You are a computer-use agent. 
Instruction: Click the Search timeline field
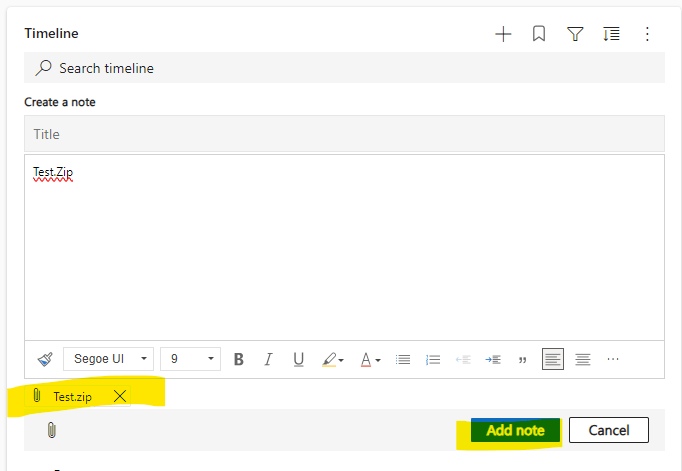(344, 68)
